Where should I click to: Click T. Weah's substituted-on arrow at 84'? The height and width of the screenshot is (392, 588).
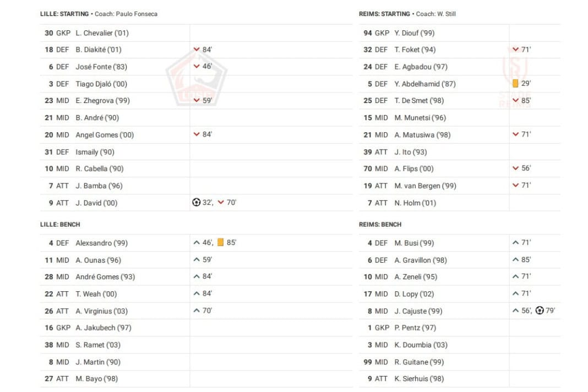coord(197,293)
